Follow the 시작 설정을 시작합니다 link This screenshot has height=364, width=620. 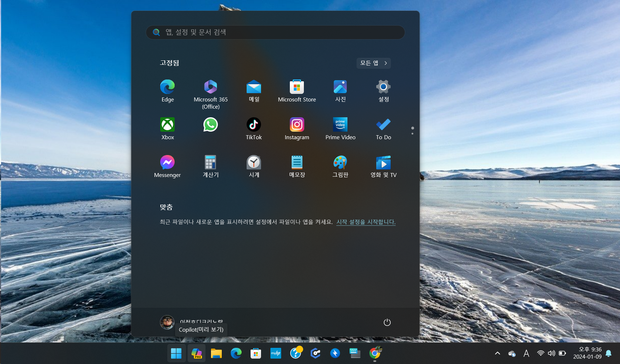[366, 222]
